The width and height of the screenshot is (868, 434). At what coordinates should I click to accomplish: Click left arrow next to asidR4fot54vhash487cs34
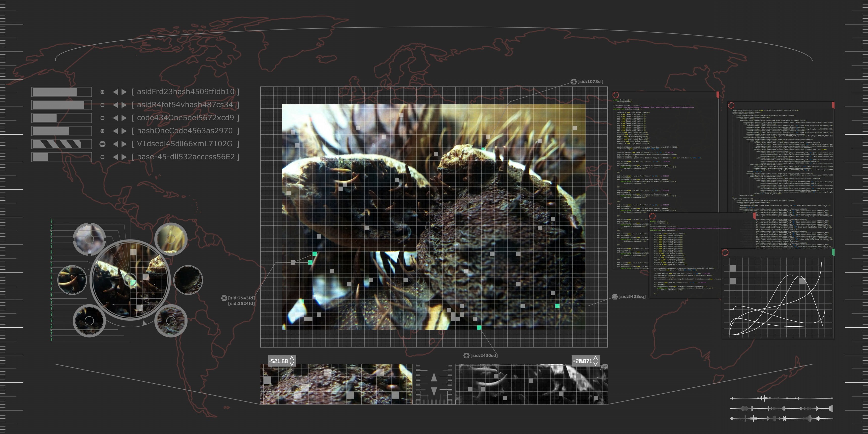115,105
